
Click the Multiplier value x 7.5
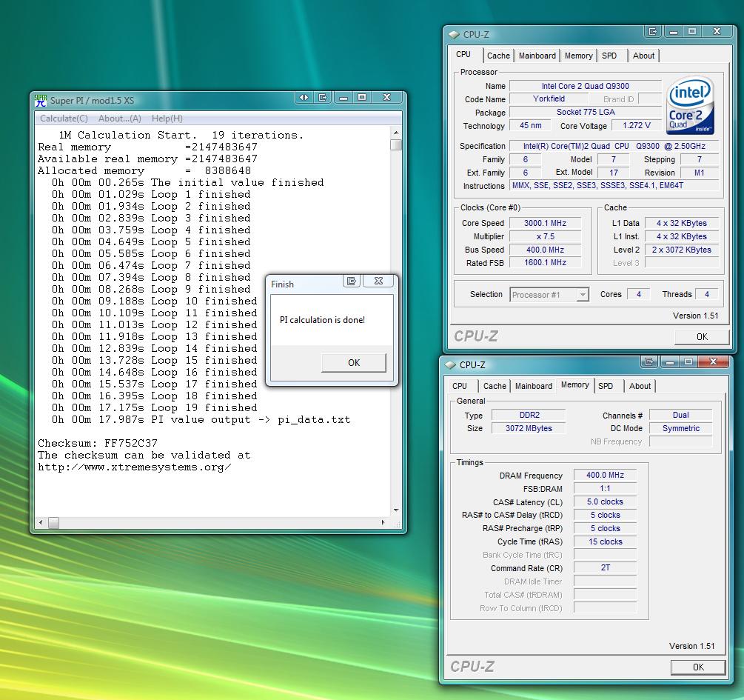pos(545,236)
